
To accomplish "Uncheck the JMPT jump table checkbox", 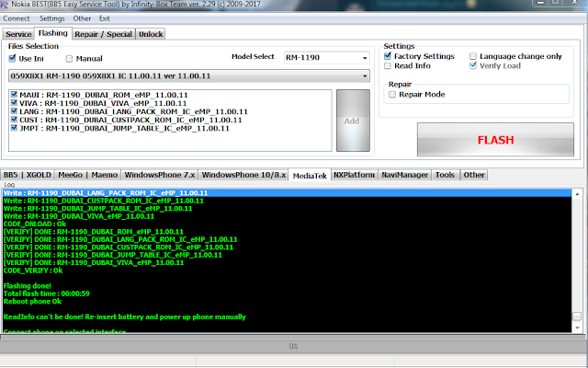I will tap(15, 128).
